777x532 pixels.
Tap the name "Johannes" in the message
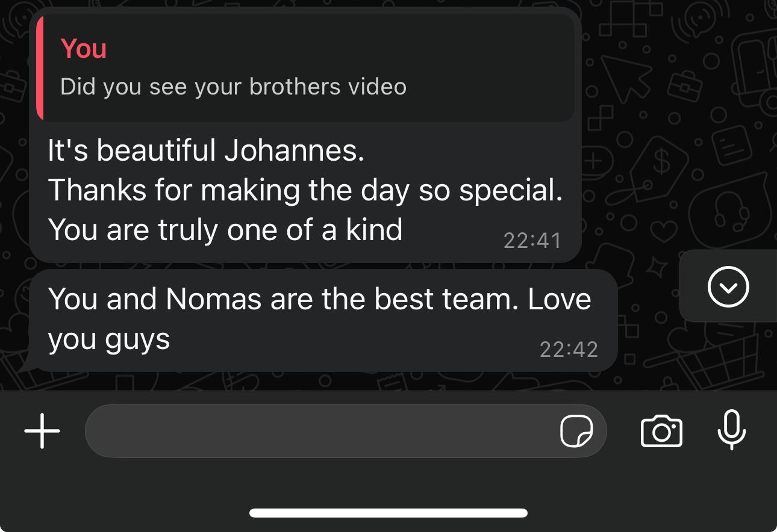coord(295,150)
